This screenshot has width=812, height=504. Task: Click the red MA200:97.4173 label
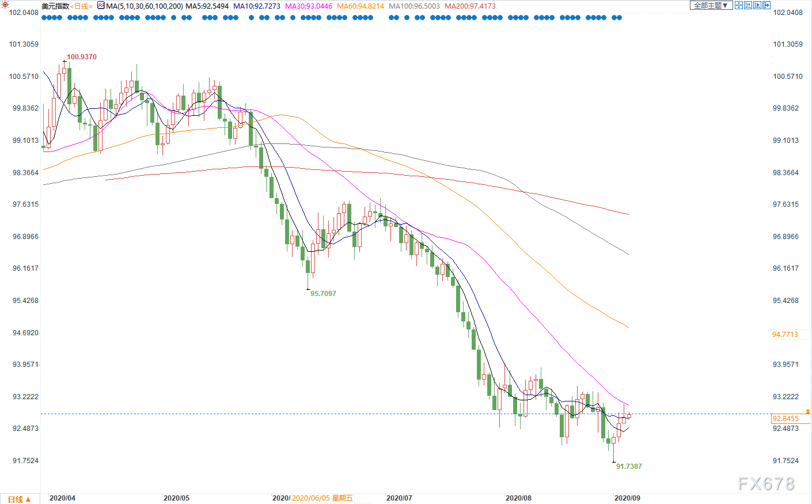point(470,6)
